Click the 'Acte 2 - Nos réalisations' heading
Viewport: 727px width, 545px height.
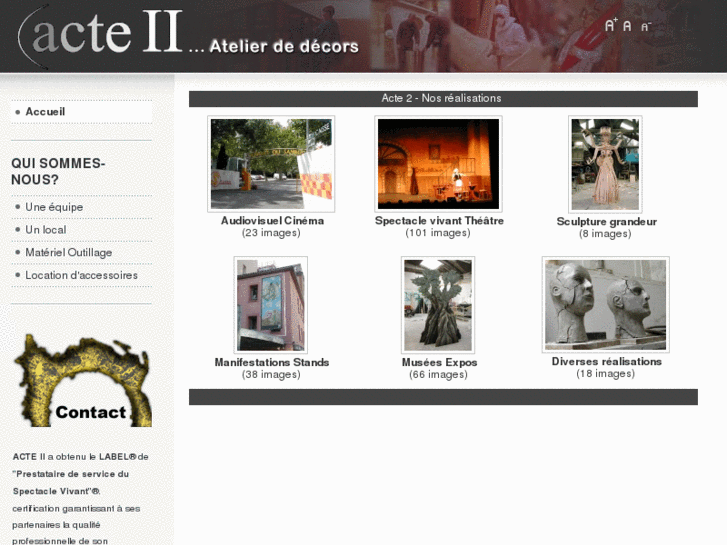coord(441,98)
